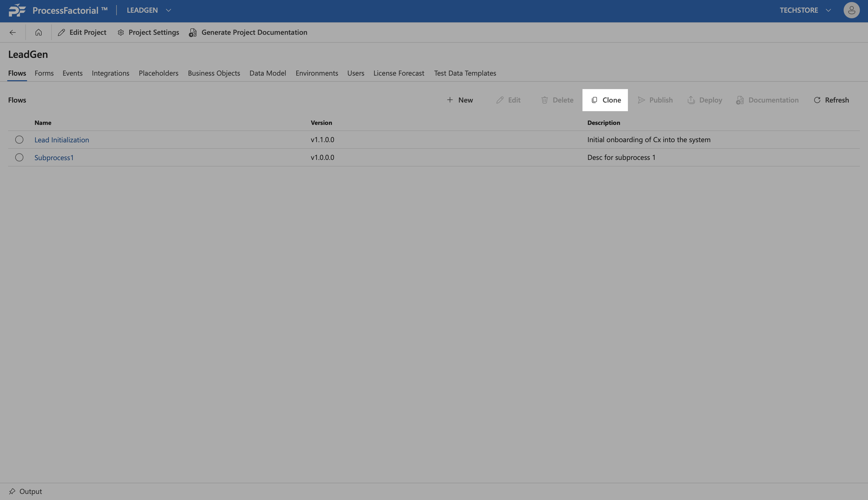The height and width of the screenshot is (500, 868).
Task: Open the Lead Initialization flow link
Action: point(61,140)
